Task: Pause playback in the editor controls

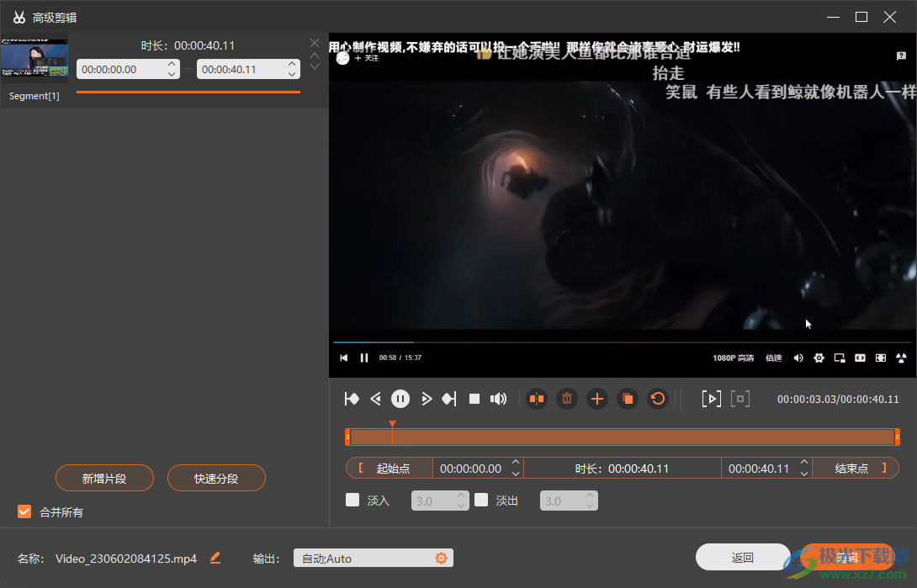Action: click(400, 399)
